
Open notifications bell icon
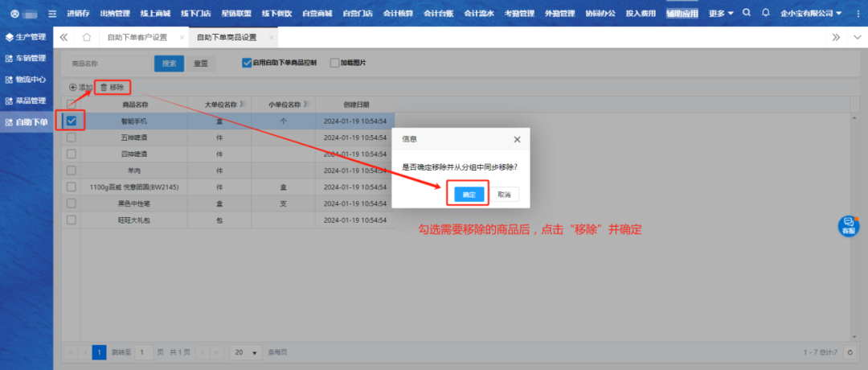[x=765, y=13]
